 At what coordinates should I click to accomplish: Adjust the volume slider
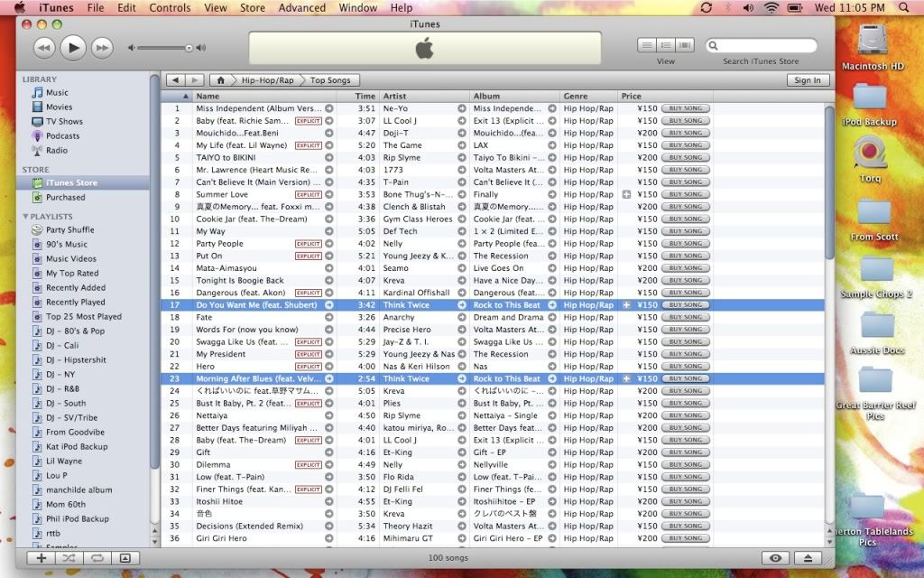pyautogui.click(x=188, y=47)
